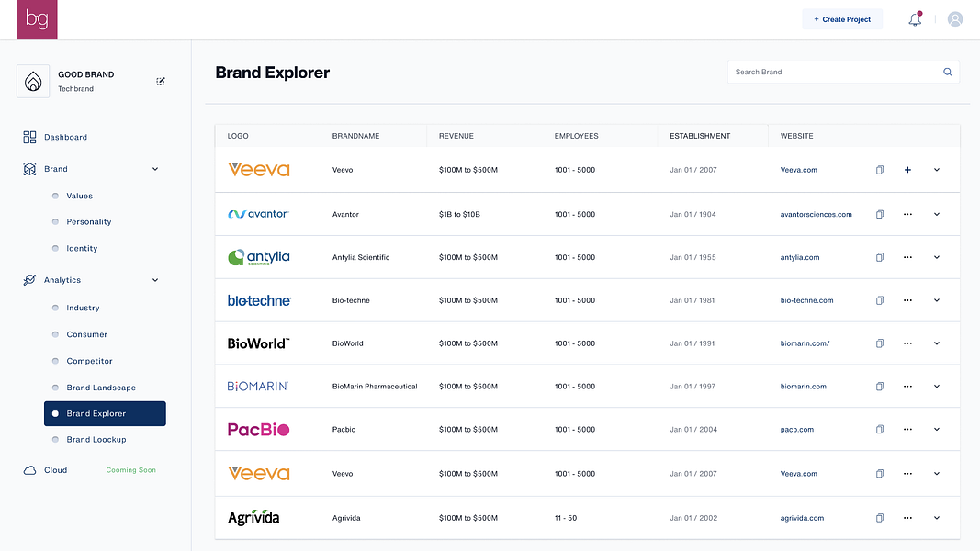Click the bg logo in the header
This screenshot has height=551, width=980.
[x=37, y=19]
